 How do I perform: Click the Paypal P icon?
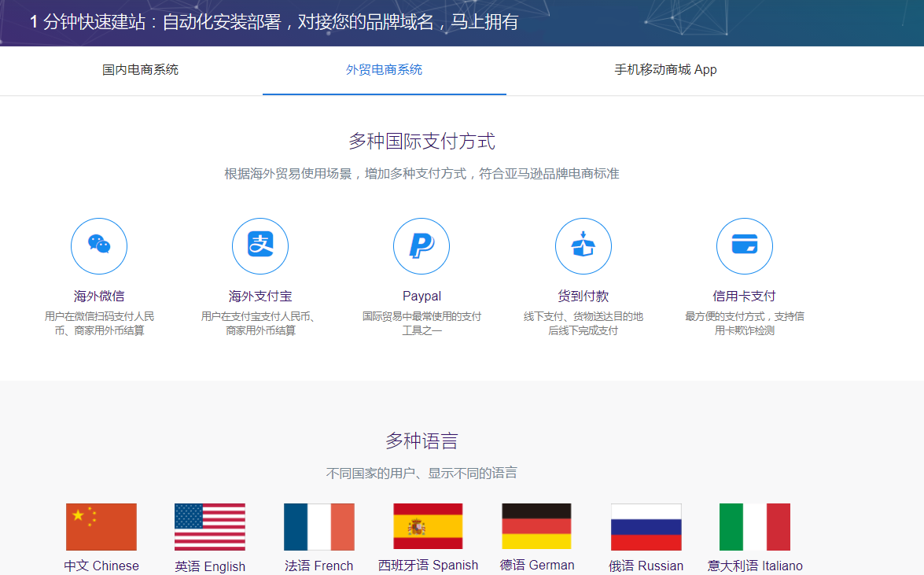(x=422, y=246)
